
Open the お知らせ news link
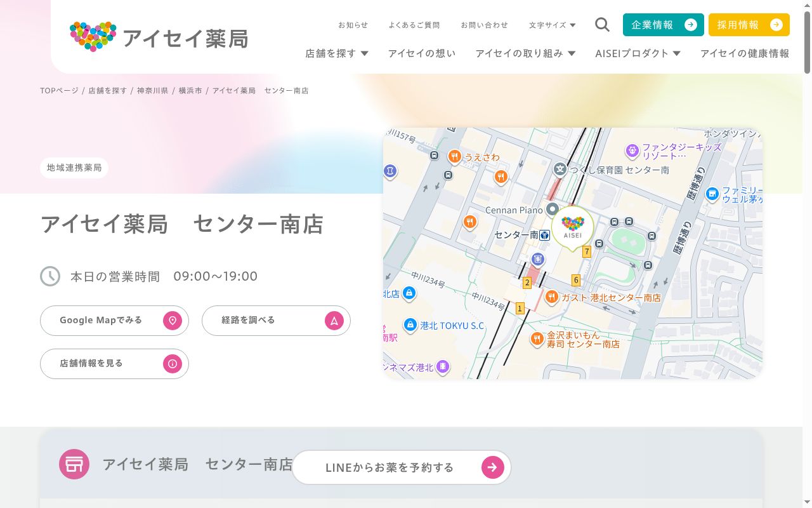[353, 25]
